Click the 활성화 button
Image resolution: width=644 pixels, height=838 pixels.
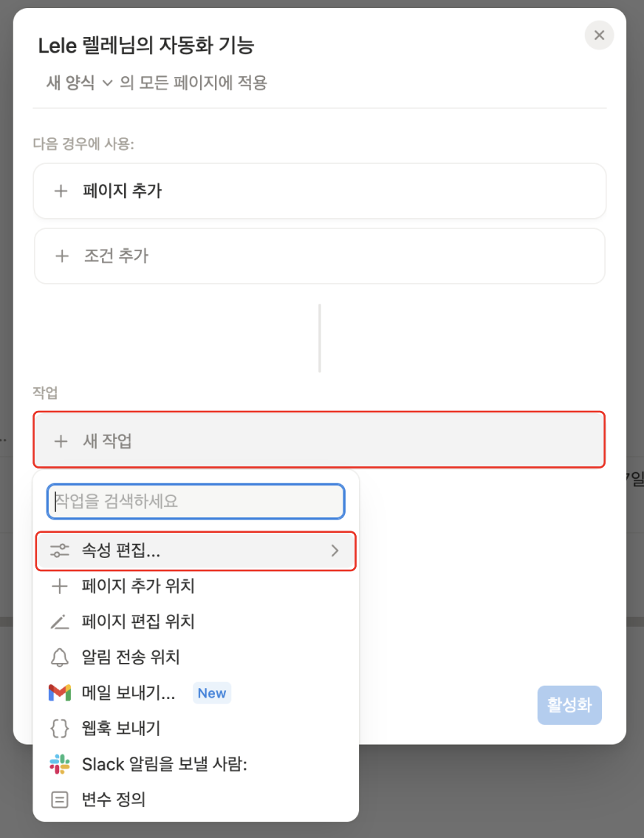[x=569, y=705]
